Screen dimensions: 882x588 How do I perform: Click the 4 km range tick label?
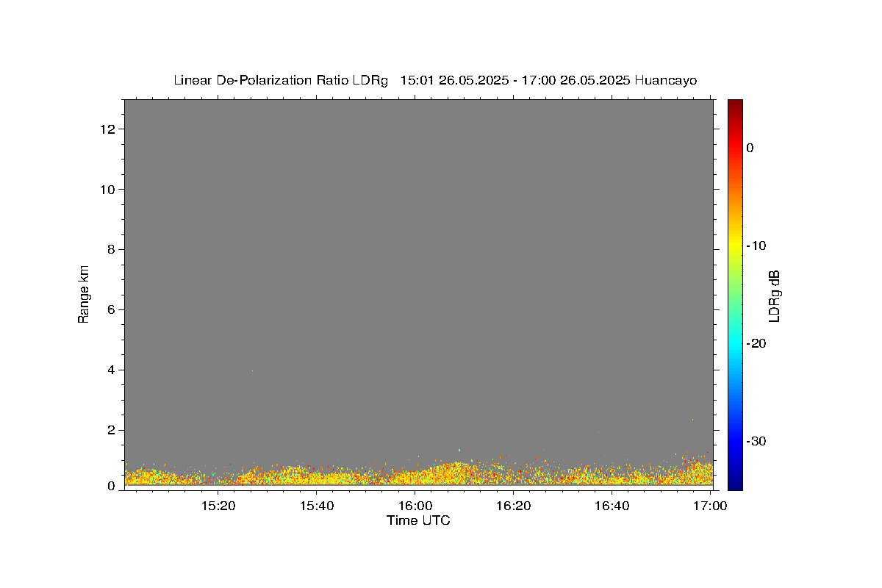[x=112, y=370]
